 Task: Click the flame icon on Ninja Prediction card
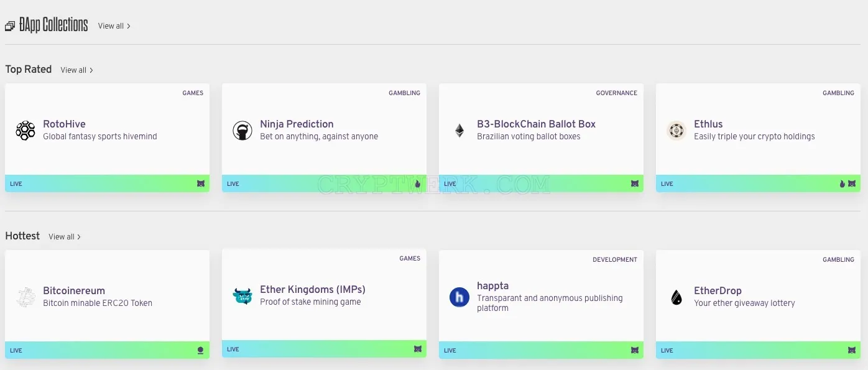(418, 183)
